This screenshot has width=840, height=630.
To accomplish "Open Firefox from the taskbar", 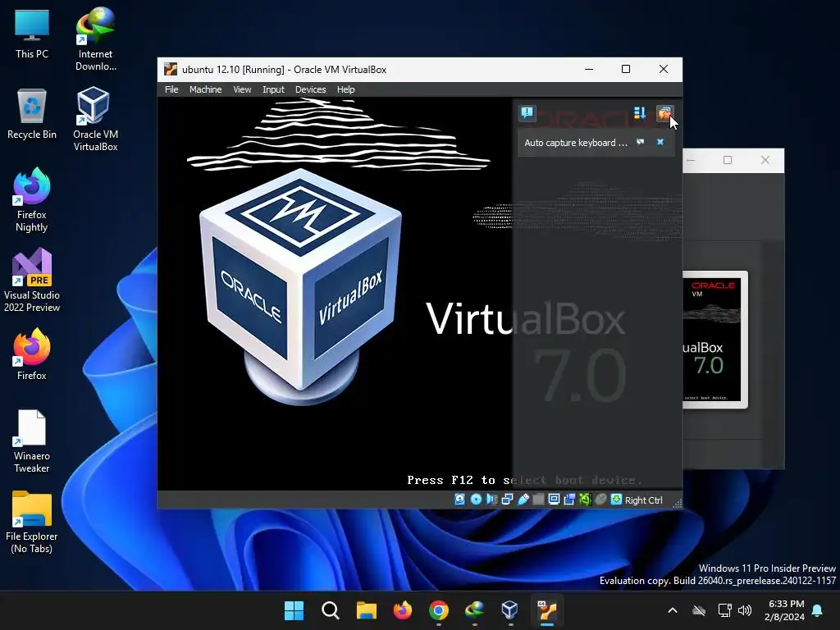I will point(402,610).
